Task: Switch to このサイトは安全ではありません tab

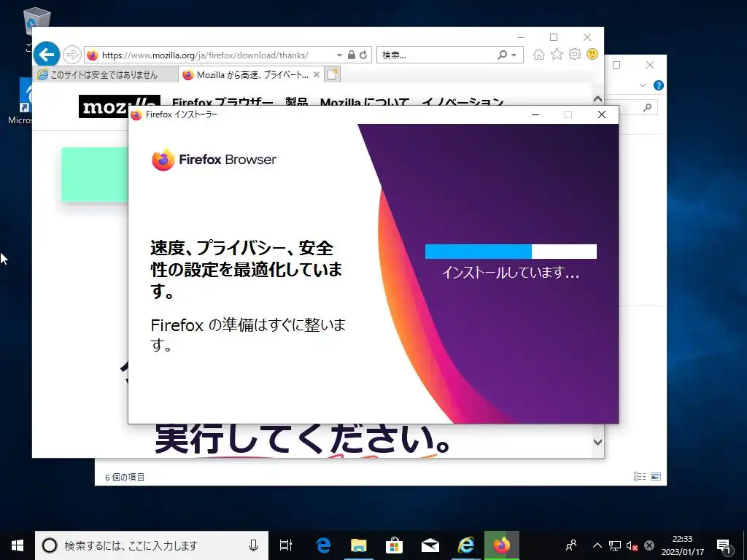Action: tap(105, 75)
